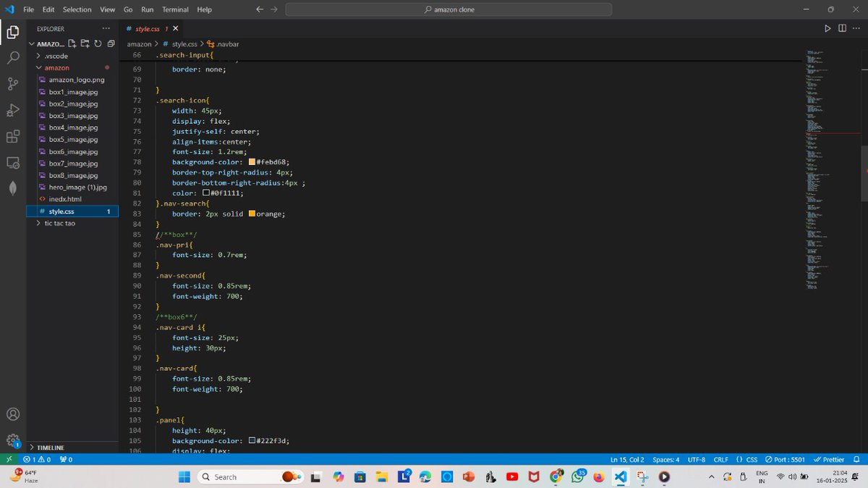The width and height of the screenshot is (868, 488).
Task: Open the Extensions view
Action: (x=13, y=136)
